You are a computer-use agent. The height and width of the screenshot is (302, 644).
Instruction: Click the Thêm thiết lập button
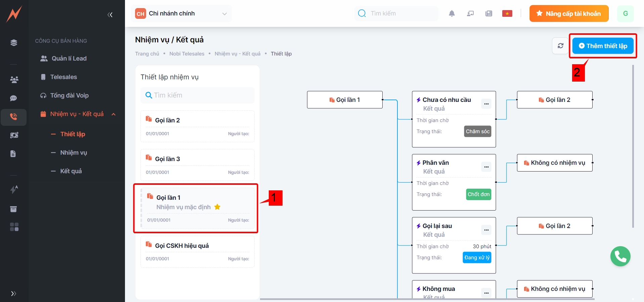603,46
